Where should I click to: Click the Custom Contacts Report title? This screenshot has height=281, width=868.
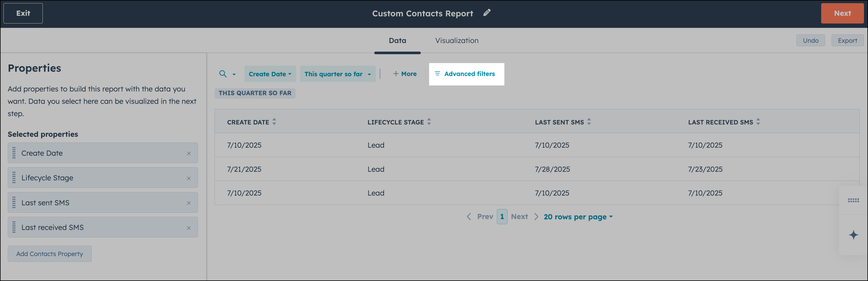(423, 13)
